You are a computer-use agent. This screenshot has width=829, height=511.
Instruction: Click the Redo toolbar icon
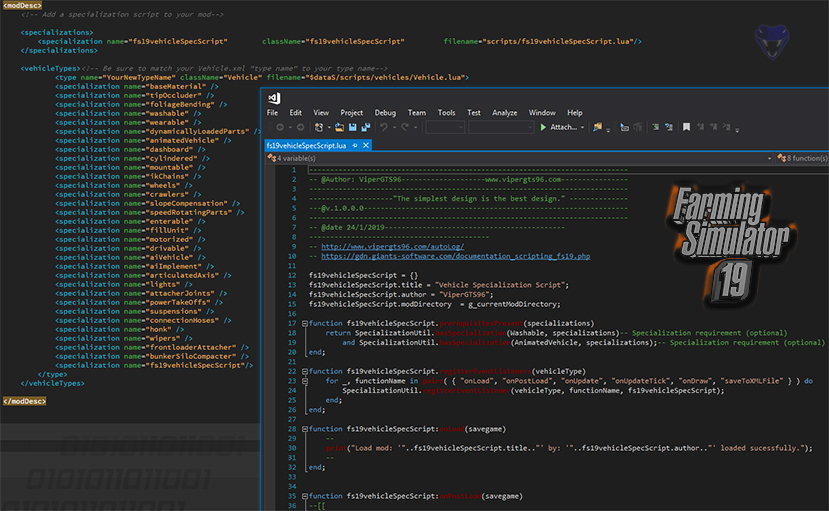pos(405,127)
